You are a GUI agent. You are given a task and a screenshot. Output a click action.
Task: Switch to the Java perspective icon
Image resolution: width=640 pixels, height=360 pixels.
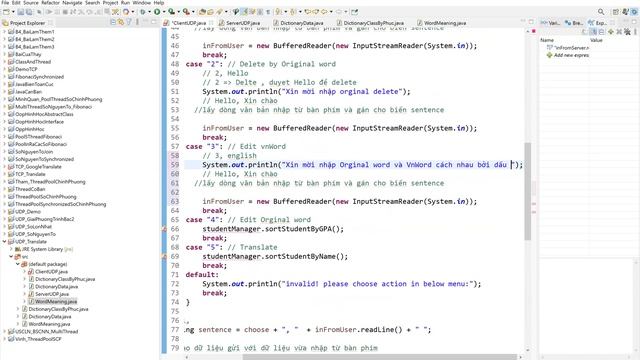tap(625, 12)
